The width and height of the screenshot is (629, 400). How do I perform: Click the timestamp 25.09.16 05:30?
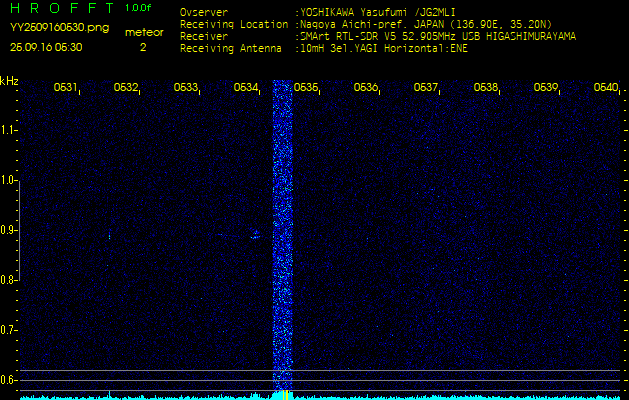click(46, 47)
